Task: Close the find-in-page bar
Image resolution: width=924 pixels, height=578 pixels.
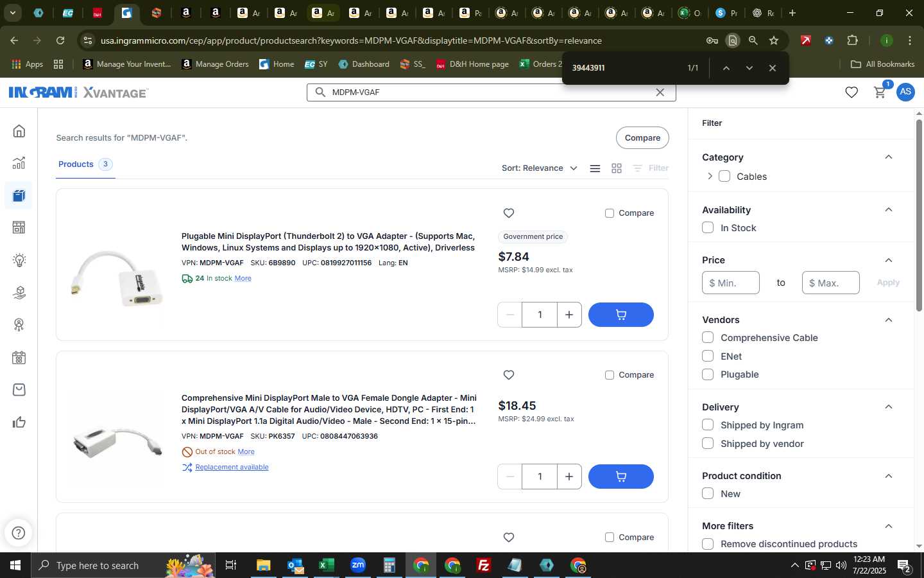Action: 773,68
